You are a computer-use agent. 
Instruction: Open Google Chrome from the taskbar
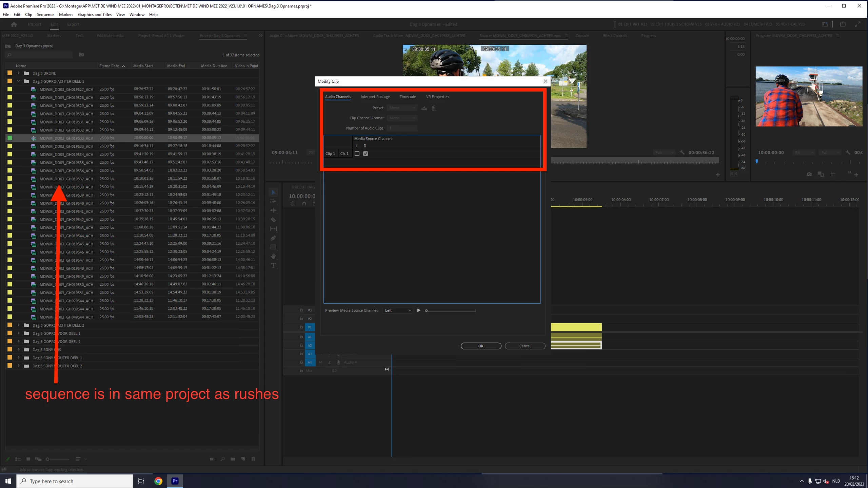click(x=158, y=481)
